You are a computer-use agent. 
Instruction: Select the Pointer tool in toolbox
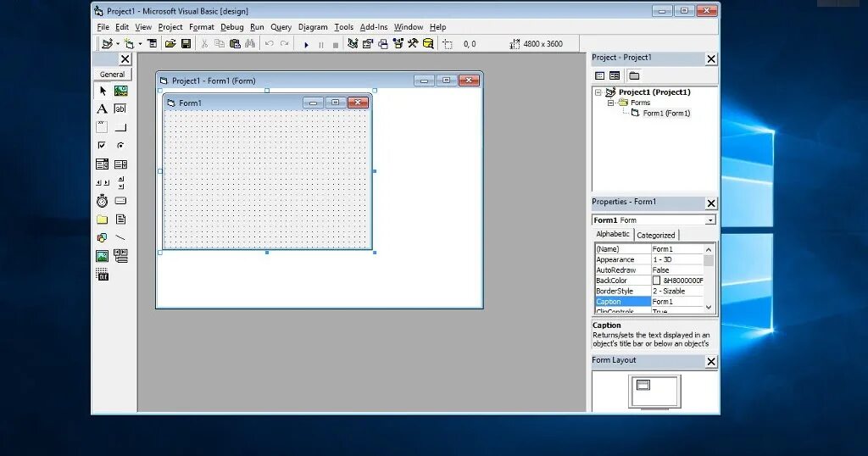(103, 91)
